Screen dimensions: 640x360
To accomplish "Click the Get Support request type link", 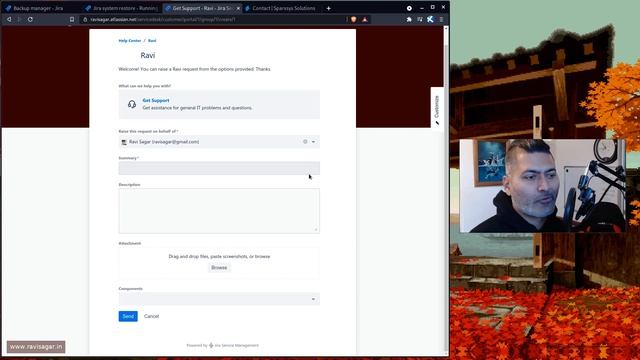I will 156,100.
